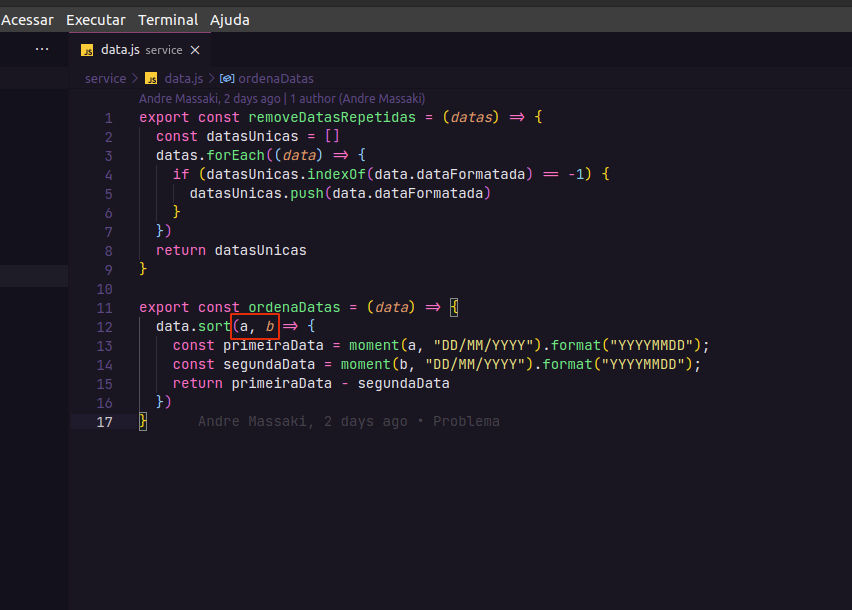
Task: Close the data.js tab
Action: (x=195, y=50)
